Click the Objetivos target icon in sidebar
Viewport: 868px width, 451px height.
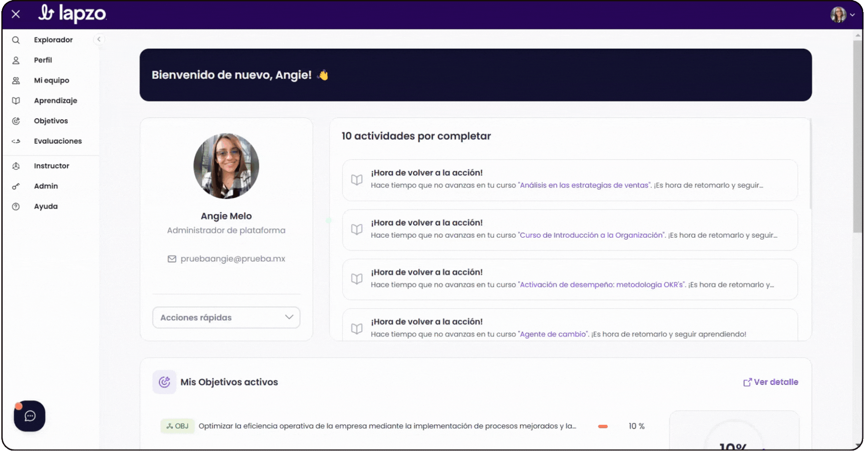point(16,121)
